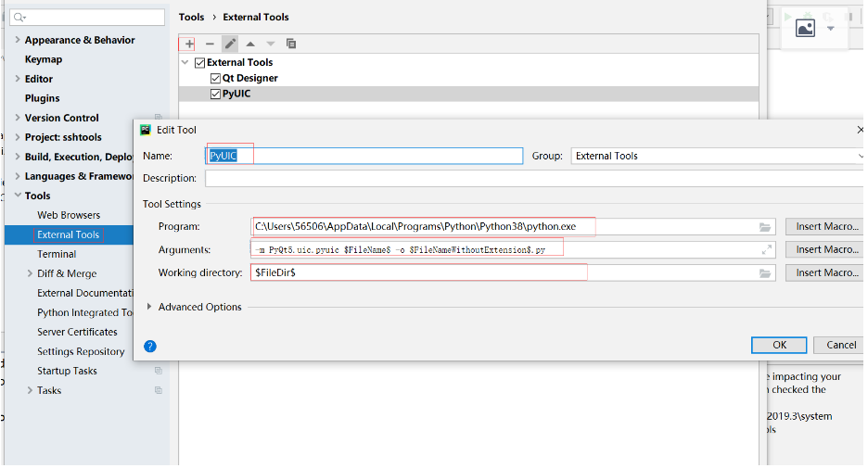Image resolution: width=868 pixels, height=468 pixels.
Task: Open the Group dropdown showing External Tools
Action: 718,157
